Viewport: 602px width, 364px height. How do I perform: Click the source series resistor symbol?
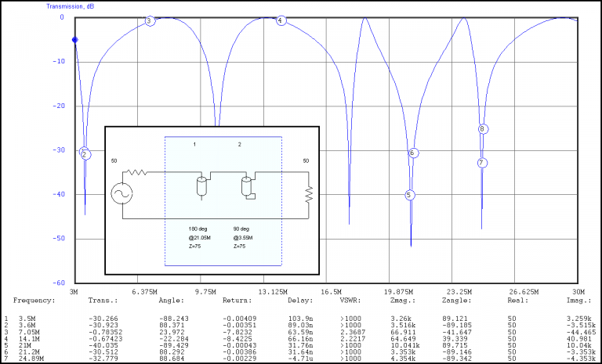[x=139, y=172]
